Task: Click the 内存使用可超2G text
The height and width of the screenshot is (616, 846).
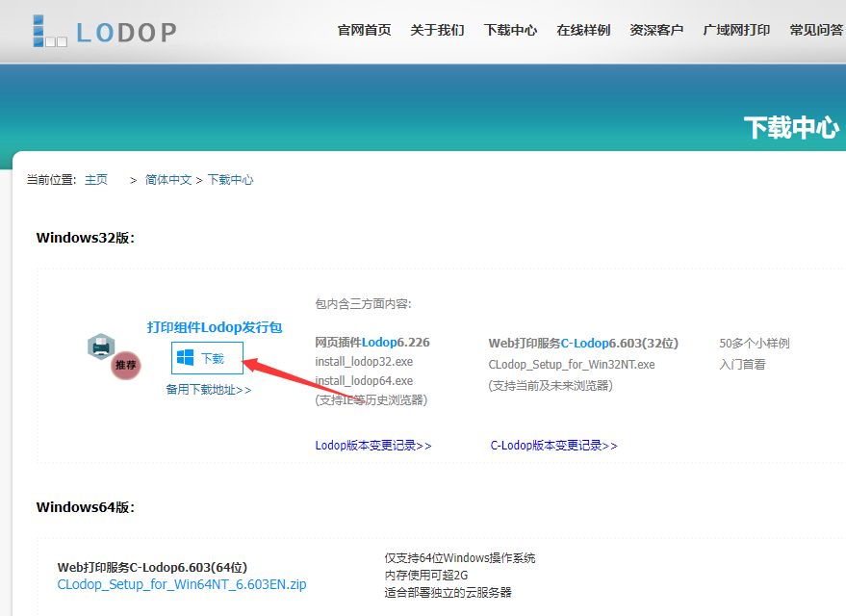Action: coord(426,576)
